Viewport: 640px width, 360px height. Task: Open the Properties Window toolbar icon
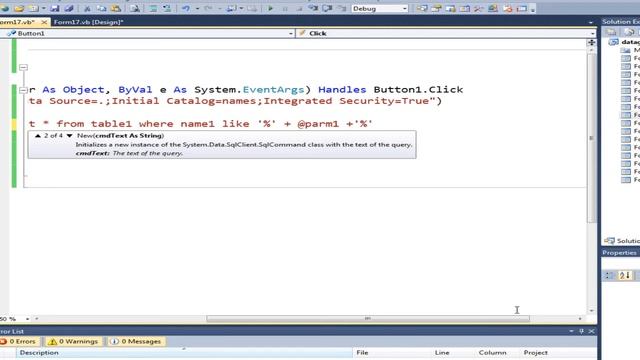436,8
